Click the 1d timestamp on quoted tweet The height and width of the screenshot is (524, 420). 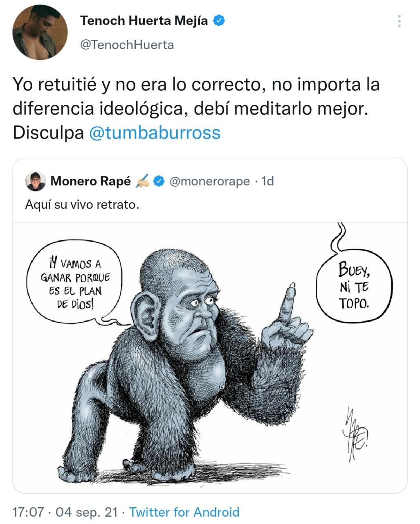point(267,181)
